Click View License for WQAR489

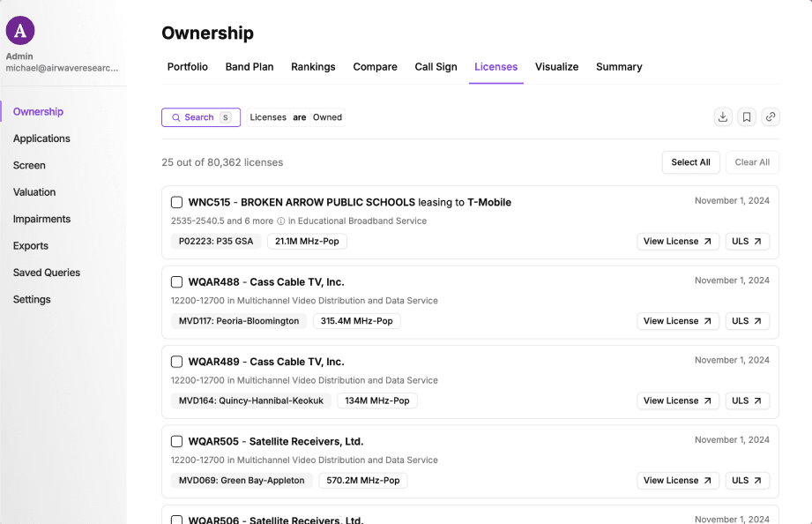point(678,401)
